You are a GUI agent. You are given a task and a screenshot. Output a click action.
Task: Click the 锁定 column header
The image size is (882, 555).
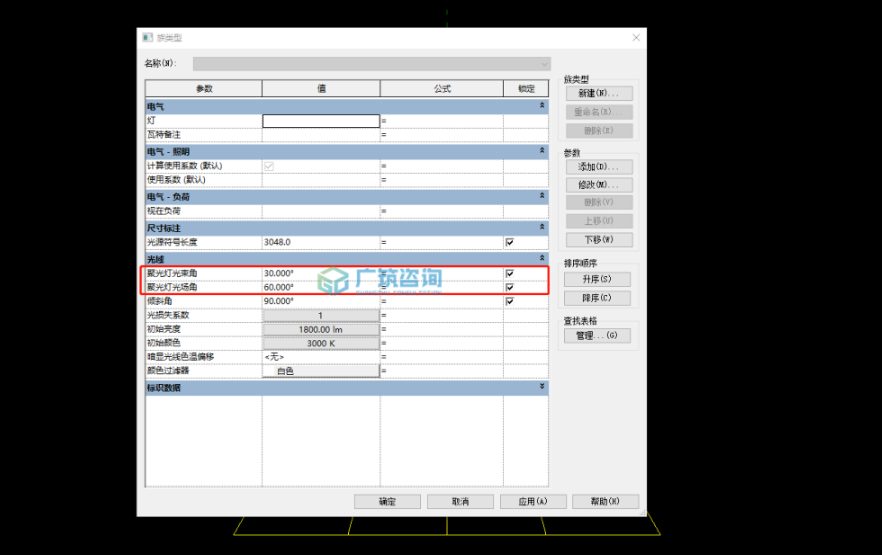coord(526,88)
